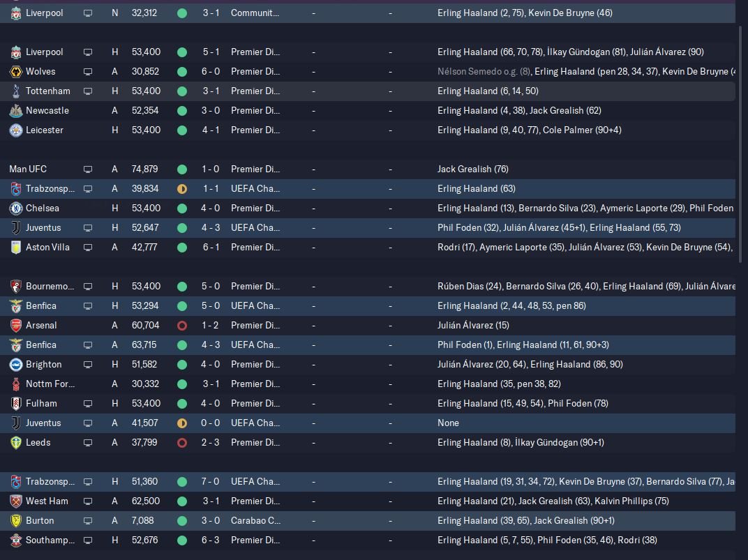748x560 pixels.
Task: Click the 6 - 0 score against Wolves
Action: point(211,72)
